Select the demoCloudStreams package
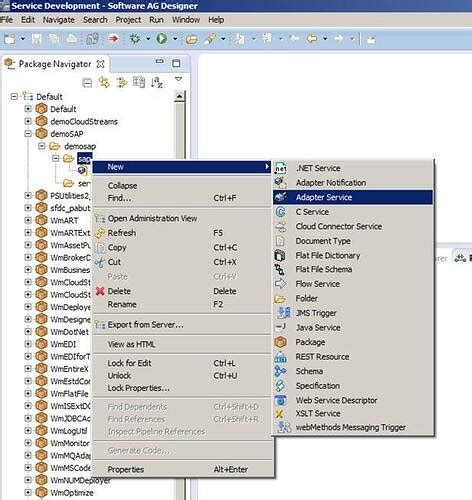The height and width of the screenshot is (500, 472). tap(84, 121)
